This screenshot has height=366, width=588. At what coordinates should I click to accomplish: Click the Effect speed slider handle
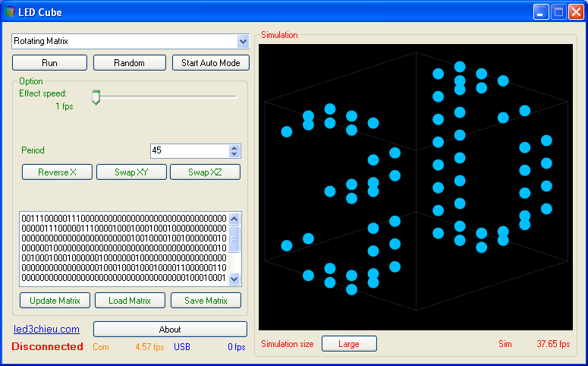pos(96,97)
